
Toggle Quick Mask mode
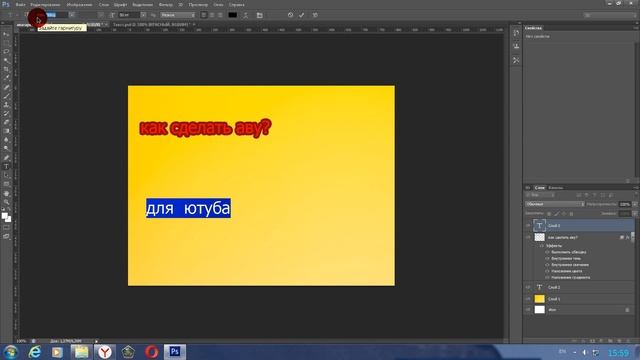coord(6,228)
